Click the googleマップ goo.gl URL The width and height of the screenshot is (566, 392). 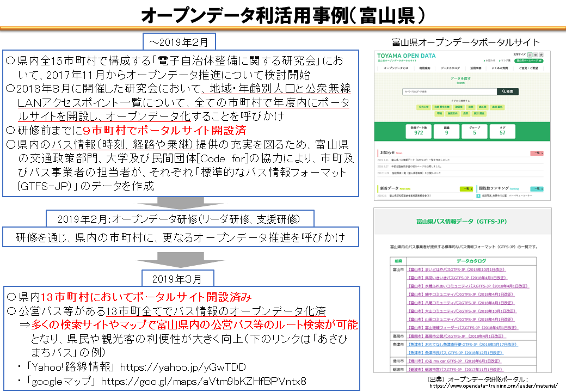click(203, 380)
